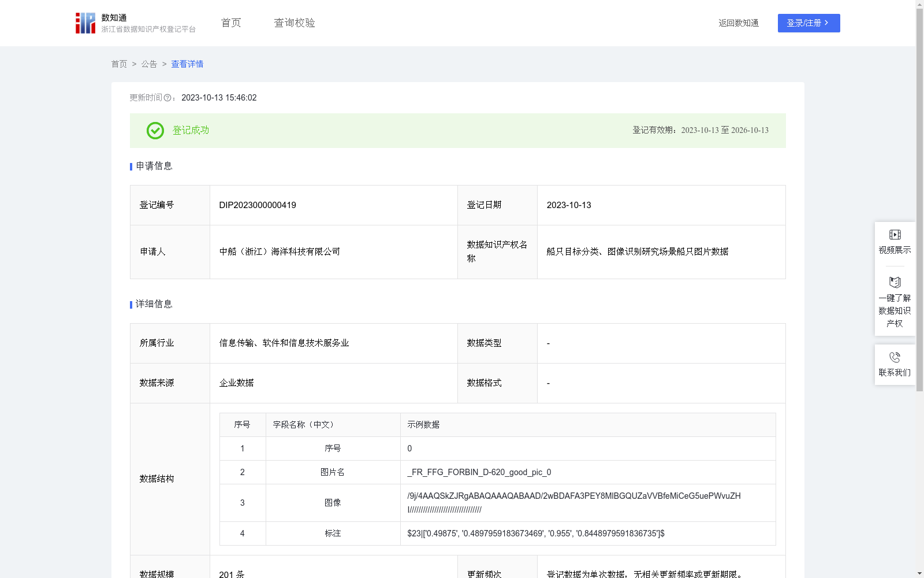Click the 申请信息 section heading
This screenshot has width=924, height=578.
(154, 166)
